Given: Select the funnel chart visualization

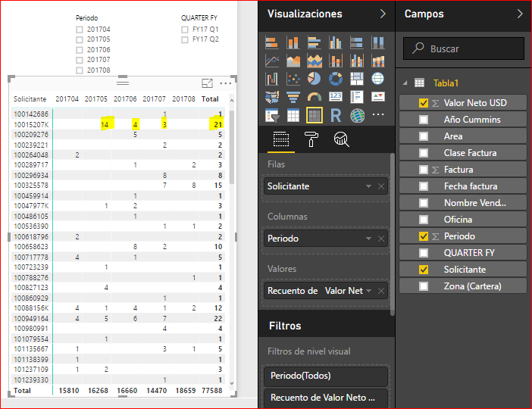Looking at the screenshot, I should 293,97.
